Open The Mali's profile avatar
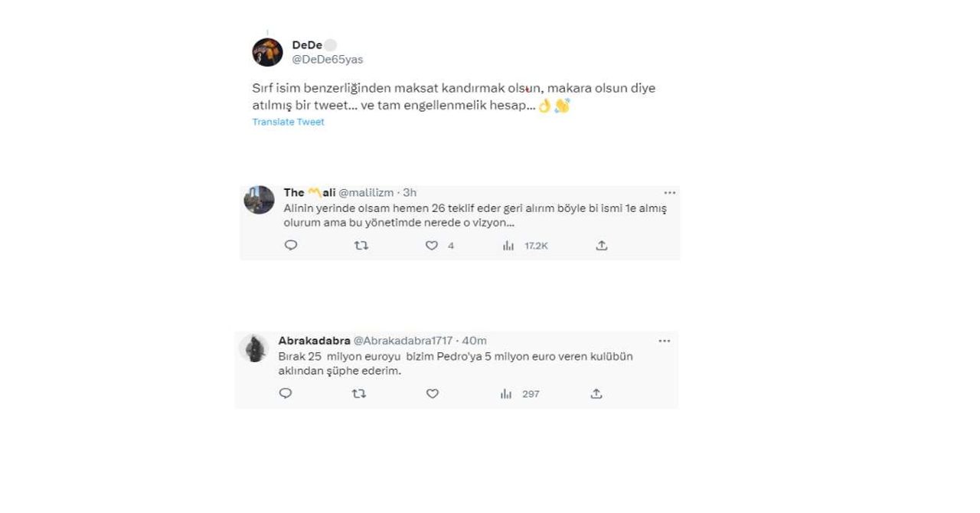980x513 pixels. pos(259,200)
